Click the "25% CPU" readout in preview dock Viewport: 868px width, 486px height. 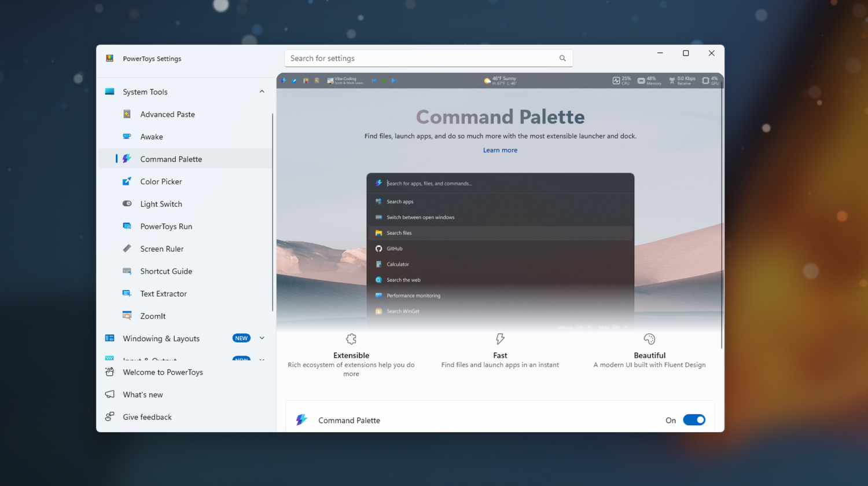click(621, 81)
